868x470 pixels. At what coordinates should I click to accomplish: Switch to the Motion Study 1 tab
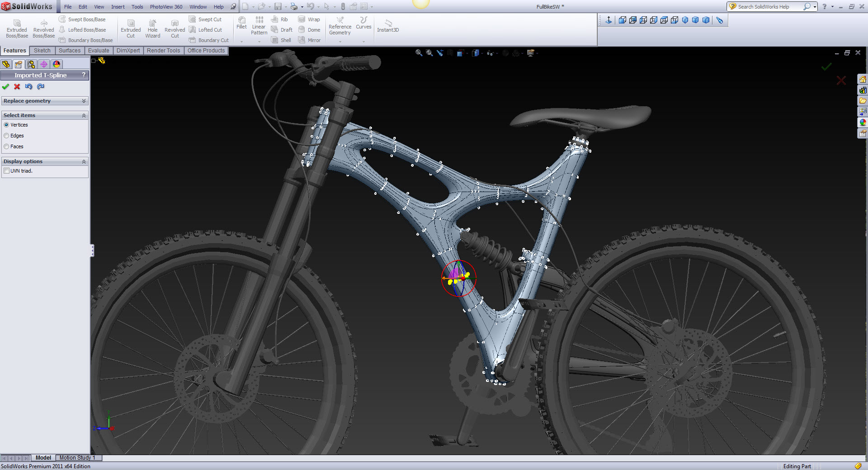(77, 458)
